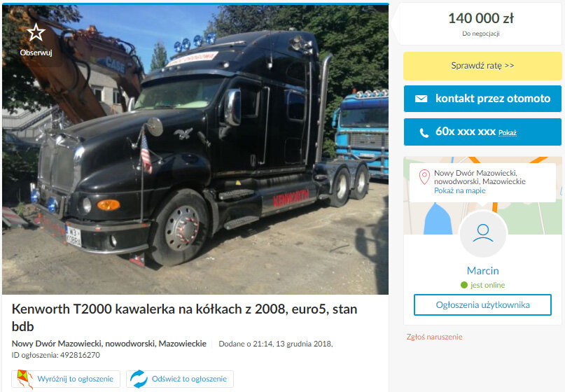Click kontakt przez otomoto button
Screen dimensions: 565x392
[482, 99]
